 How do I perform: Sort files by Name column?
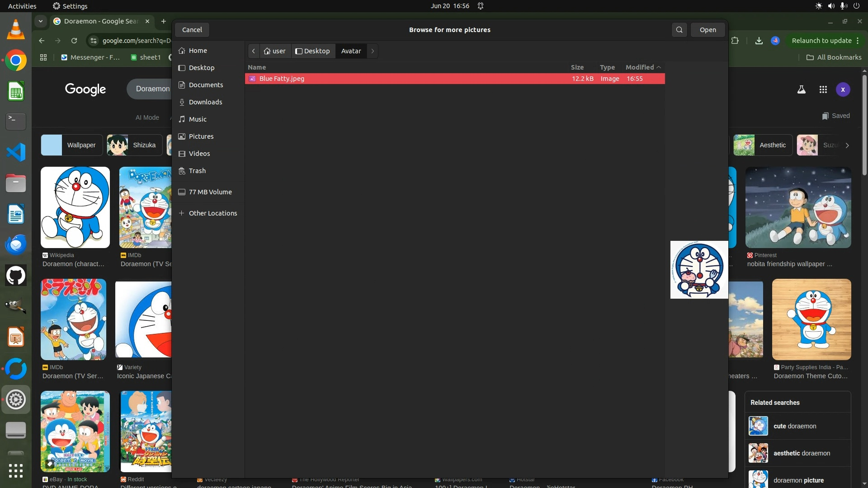(x=257, y=67)
